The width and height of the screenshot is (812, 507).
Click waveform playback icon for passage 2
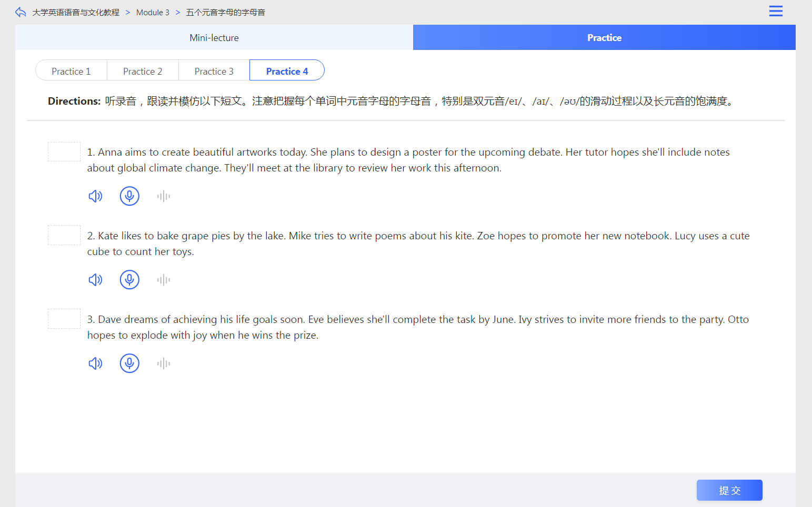[x=164, y=280]
